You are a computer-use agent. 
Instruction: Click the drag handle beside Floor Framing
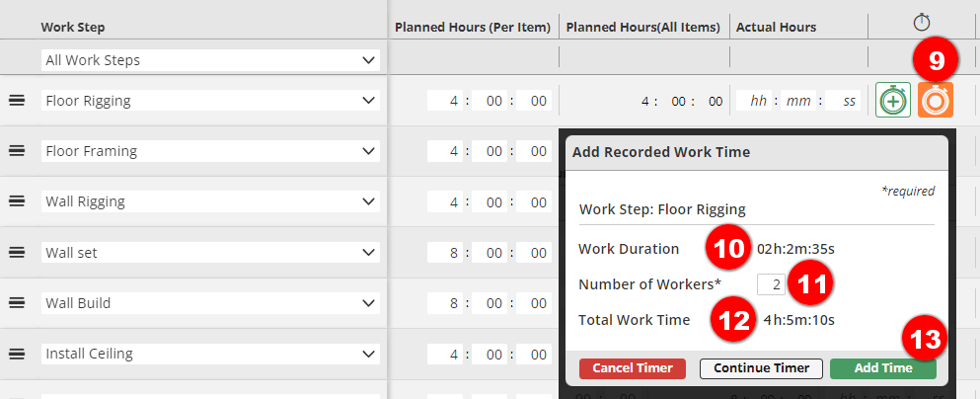tap(17, 151)
